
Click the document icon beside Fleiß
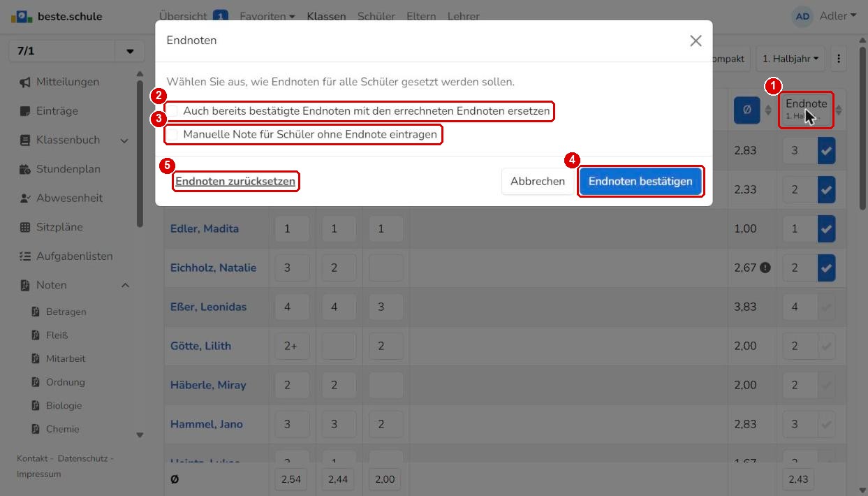[x=36, y=335]
